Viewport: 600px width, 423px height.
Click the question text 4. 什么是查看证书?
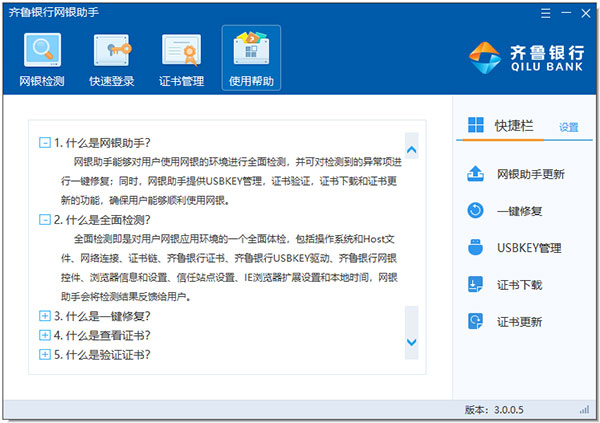(102, 335)
